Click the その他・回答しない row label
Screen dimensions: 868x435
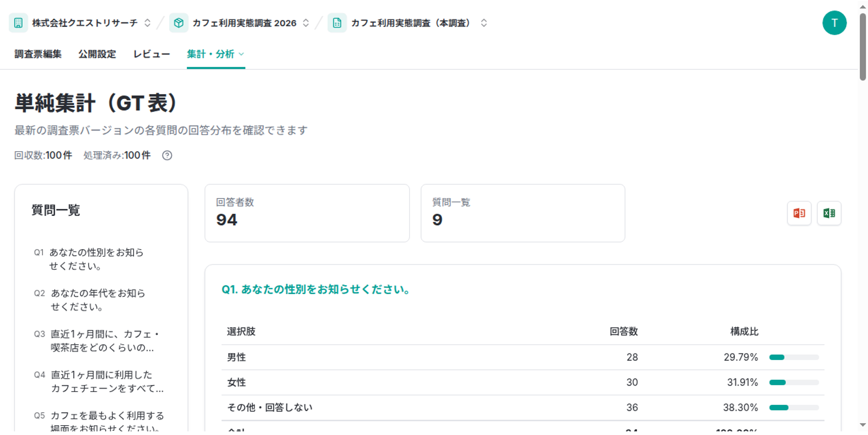(x=270, y=408)
